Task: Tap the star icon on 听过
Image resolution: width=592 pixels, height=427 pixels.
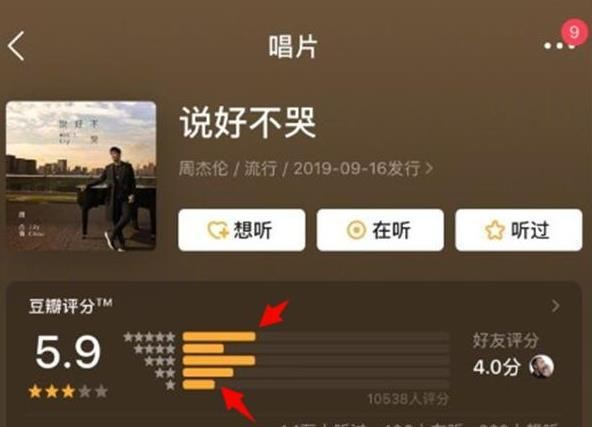Action: tap(495, 230)
